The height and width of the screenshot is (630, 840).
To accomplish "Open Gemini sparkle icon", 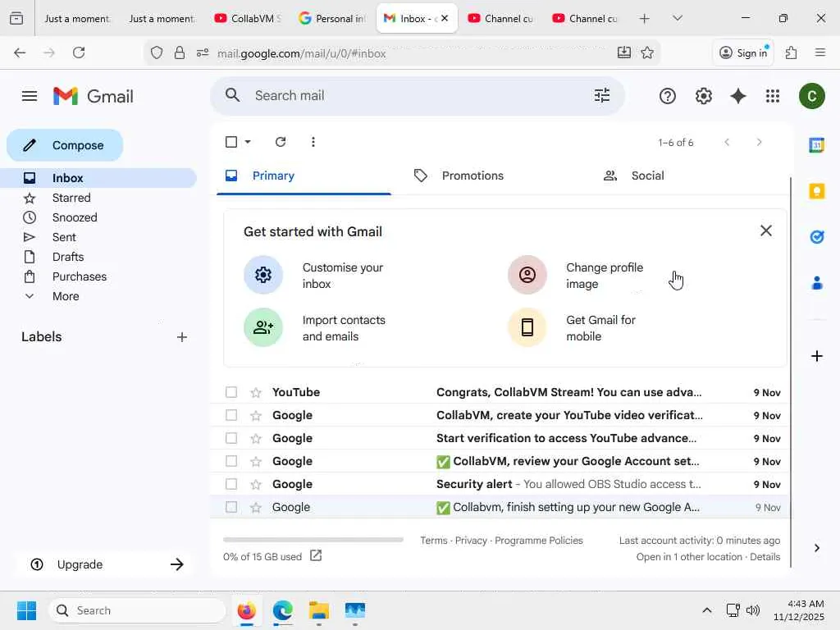I will [x=738, y=97].
